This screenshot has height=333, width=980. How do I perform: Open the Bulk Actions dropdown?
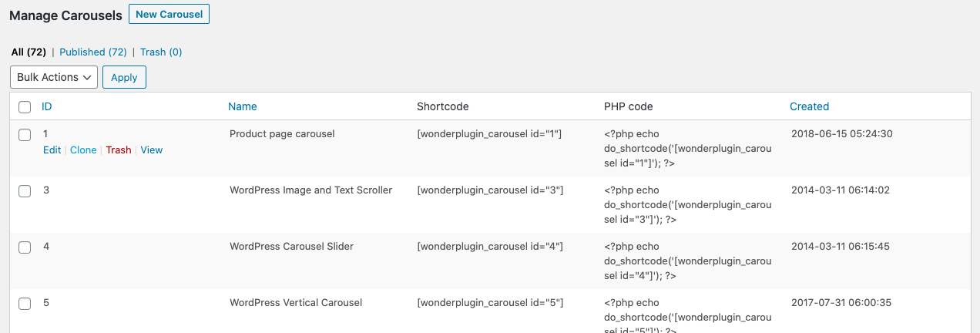tap(54, 77)
